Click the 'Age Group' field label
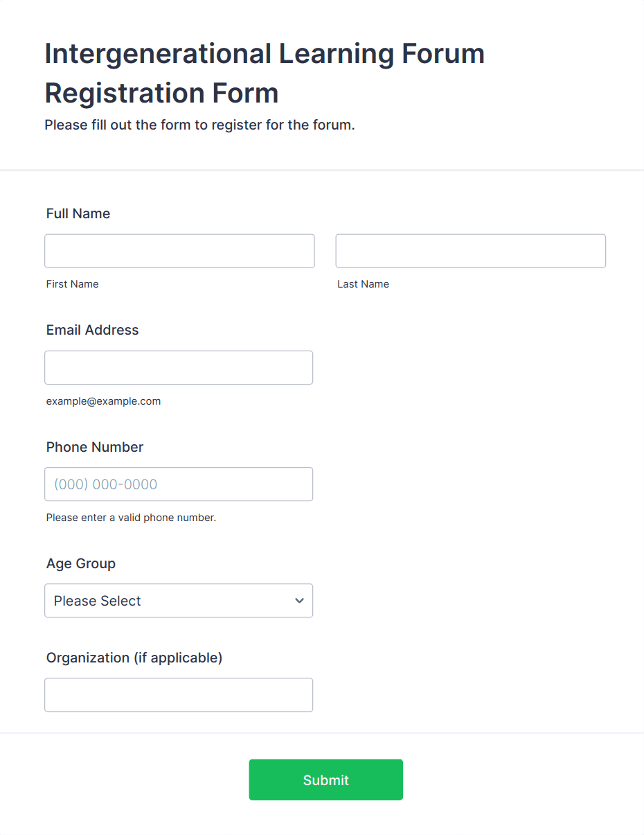The image size is (644, 835). (81, 563)
